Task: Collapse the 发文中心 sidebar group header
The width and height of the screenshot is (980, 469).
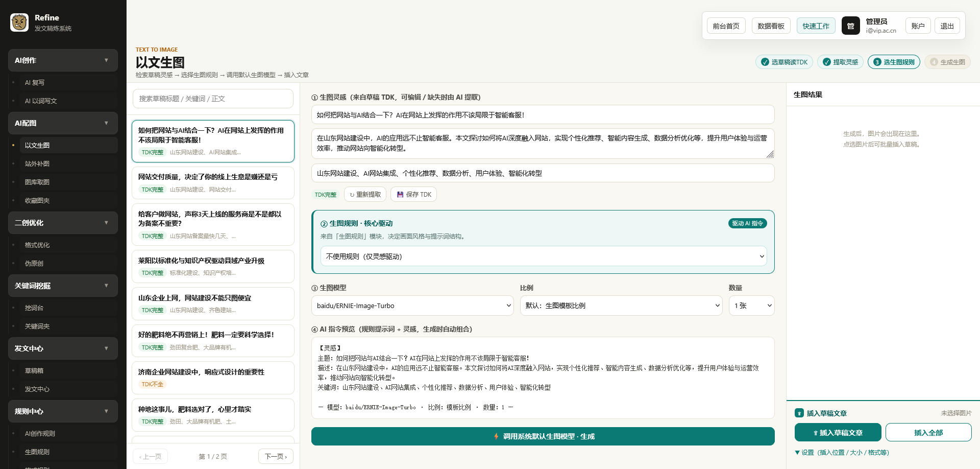Action: 63,348
